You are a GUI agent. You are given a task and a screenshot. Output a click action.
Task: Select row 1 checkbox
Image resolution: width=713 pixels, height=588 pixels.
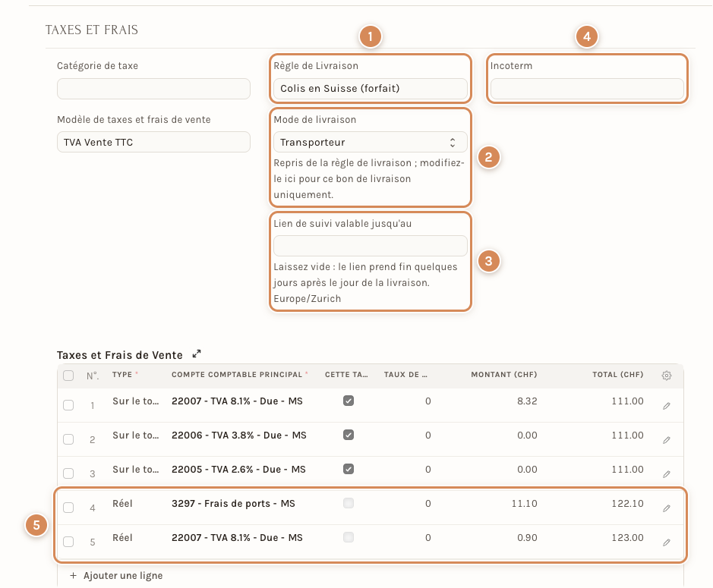pos(68,405)
